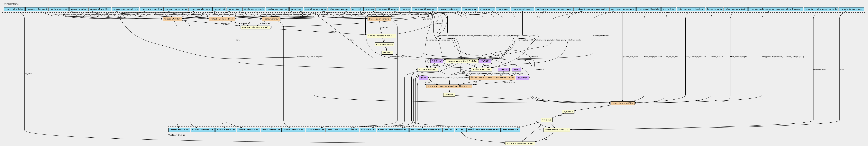Select the vep_plugins input node
868x146 pixels.
503,9
